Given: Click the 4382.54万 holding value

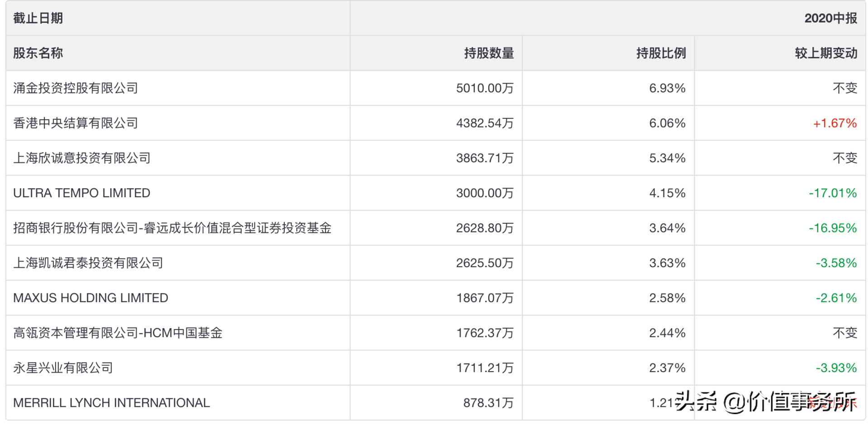Looking at the screenshot, I should point(485,123).
